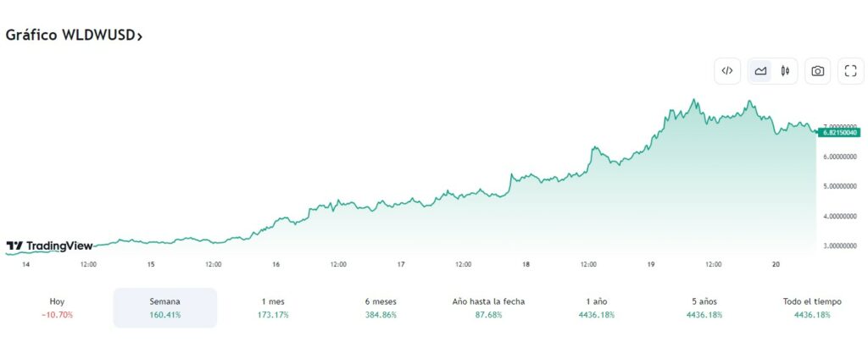Select the Hoy time range
The image size is (868, 342).
coord(58,308)
